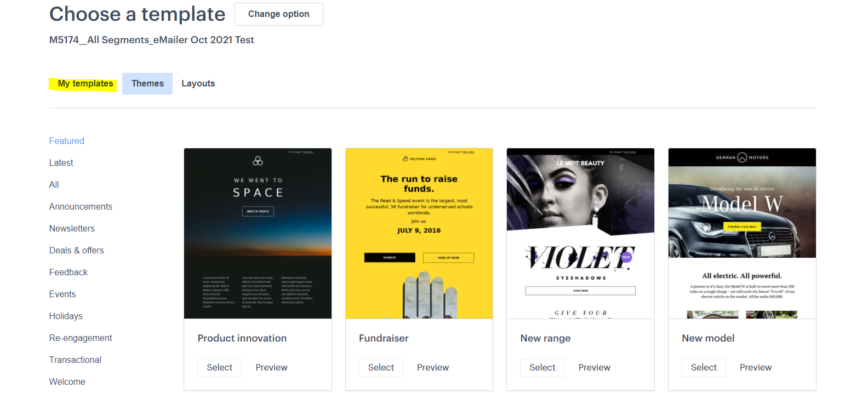Viewport: 868px width, 393px height.
Task: Click the Product innovation title text
Action: point(242,338)
